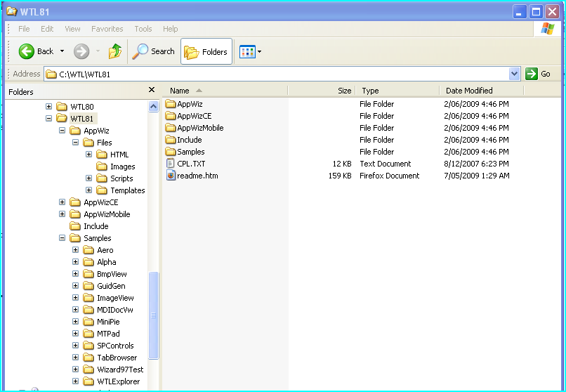Open the Tools menu

tap(143, 29)
